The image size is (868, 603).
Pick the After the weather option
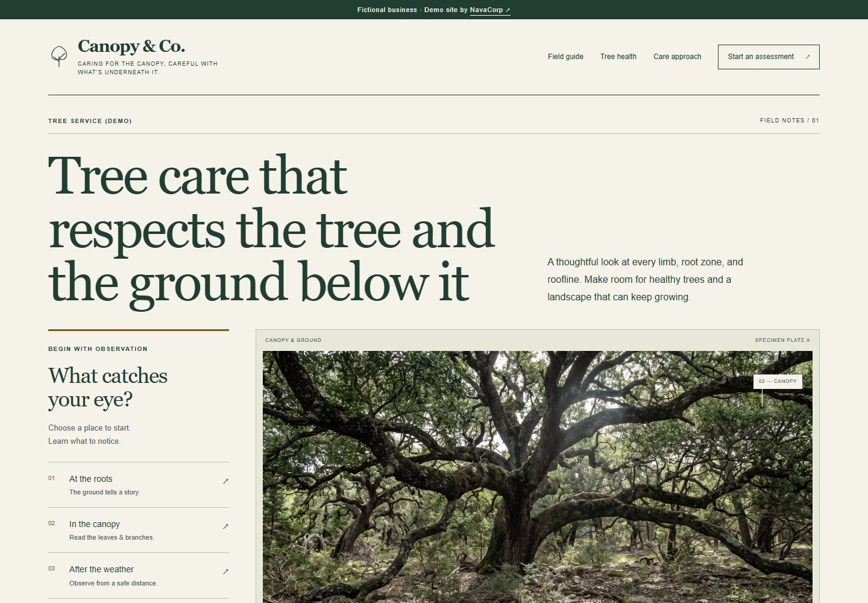pyautogui.click(x=139, y=575)
